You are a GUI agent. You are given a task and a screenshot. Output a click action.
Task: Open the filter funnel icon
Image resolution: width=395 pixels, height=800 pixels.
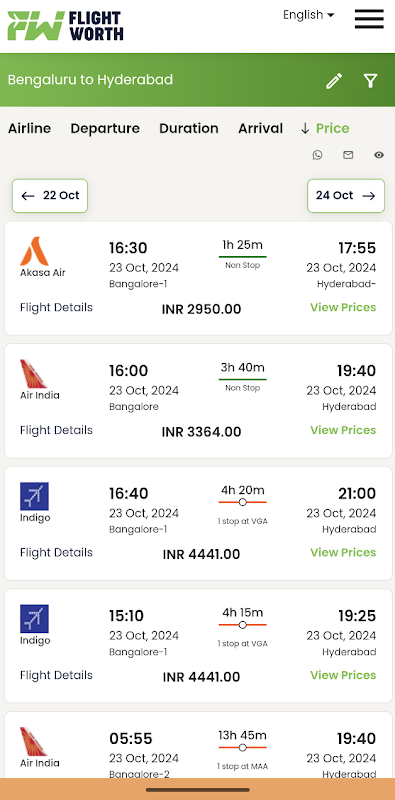(371, 81)
